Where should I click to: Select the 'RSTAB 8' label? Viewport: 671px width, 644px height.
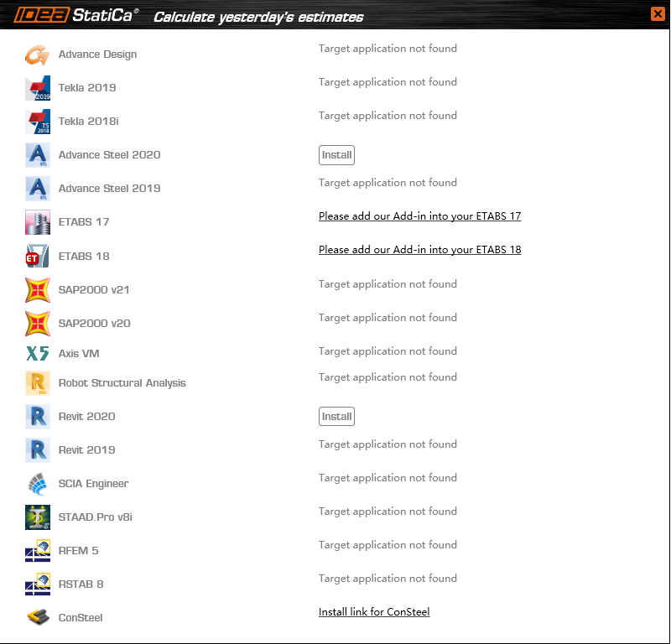coord(81,584)
